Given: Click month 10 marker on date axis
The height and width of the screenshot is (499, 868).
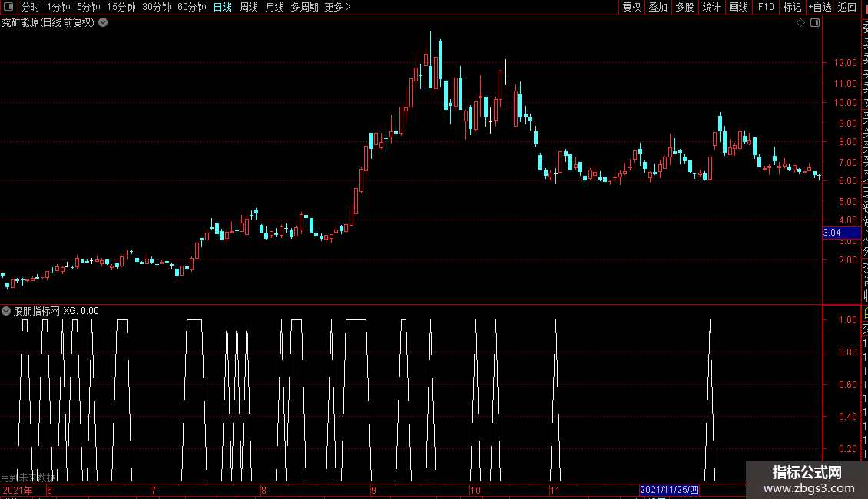Looking at the screenshot, I should [x=475, y=490].
